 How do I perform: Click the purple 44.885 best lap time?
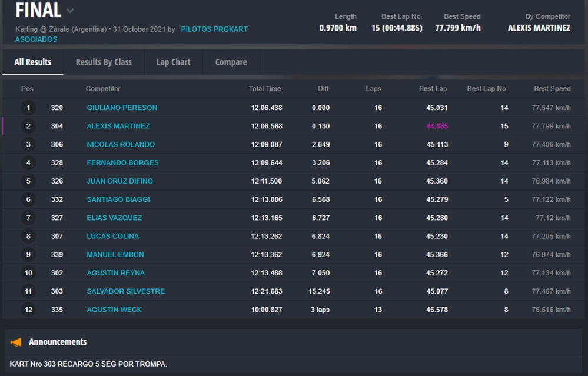pyautogui.click(x=437, y=126)
